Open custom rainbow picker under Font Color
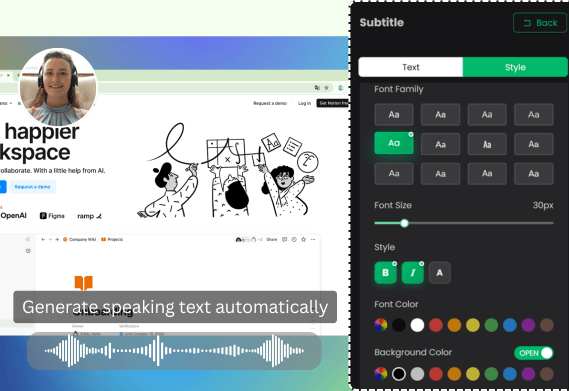569x391 pixels. point(380,325)
